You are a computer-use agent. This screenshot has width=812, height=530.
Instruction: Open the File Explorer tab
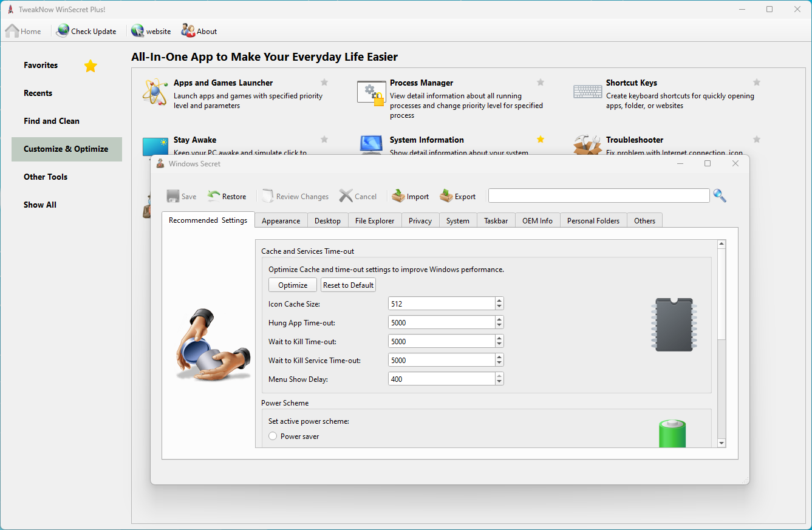point(375,221)
